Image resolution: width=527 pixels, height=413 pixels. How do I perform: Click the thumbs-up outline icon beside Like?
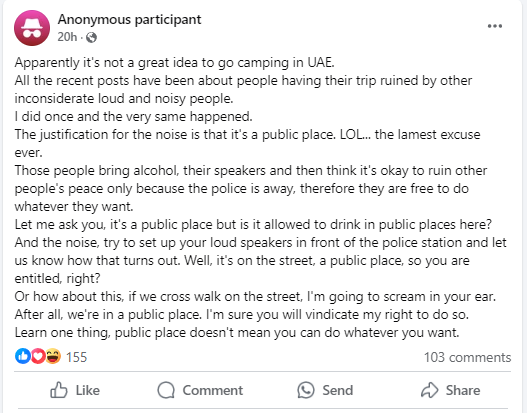coord(59,390)
